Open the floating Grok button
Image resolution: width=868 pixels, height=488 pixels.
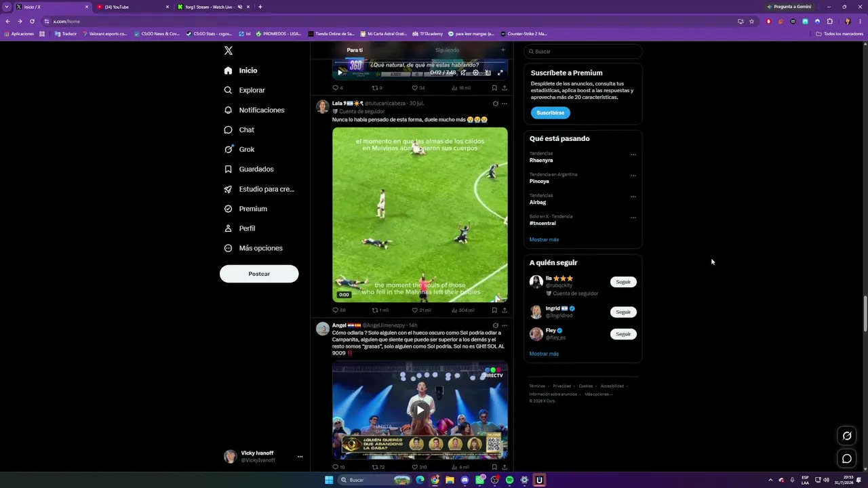(x=847, y=436)
